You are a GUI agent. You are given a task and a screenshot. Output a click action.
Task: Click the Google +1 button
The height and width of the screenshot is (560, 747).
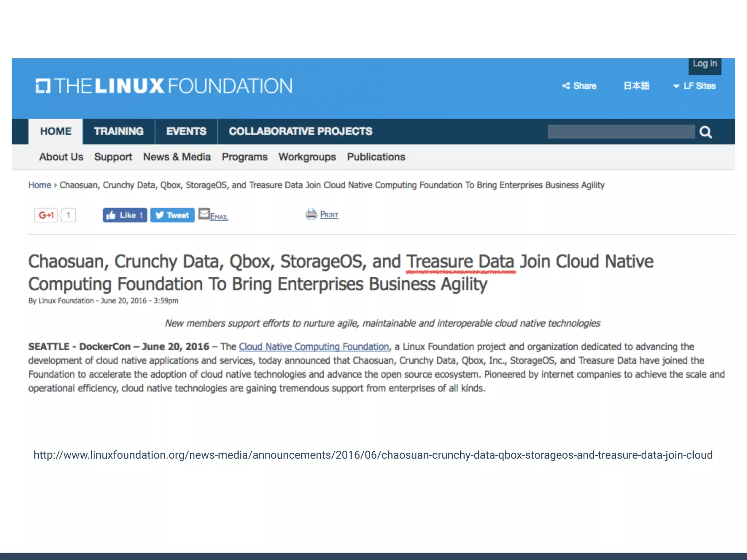pyautogui.click(x=46, y=215)
